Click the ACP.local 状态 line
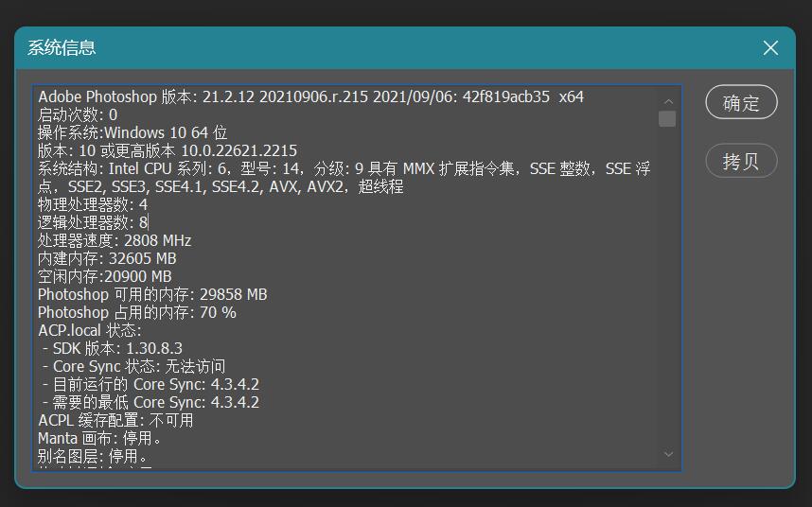Screen dimensions: 812x507 point(90,330)
